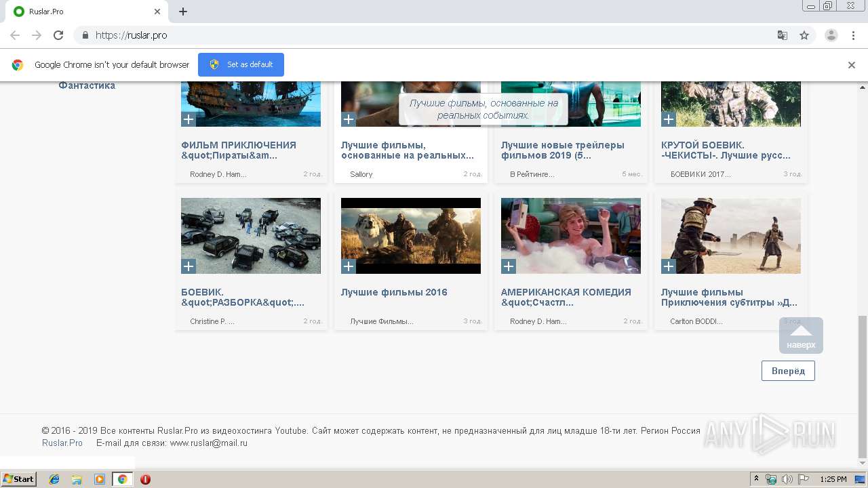Open Chrome's three-dot menu
Viewport: 868px width, 488px height.
[x=853, y=35]
